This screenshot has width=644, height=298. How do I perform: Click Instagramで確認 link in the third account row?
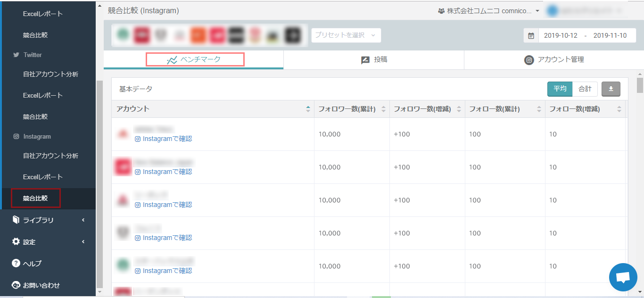point(163,205)
